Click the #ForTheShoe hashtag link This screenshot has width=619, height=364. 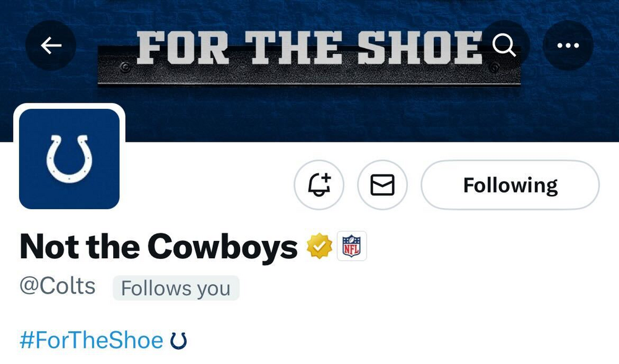[x=92, y=340]
